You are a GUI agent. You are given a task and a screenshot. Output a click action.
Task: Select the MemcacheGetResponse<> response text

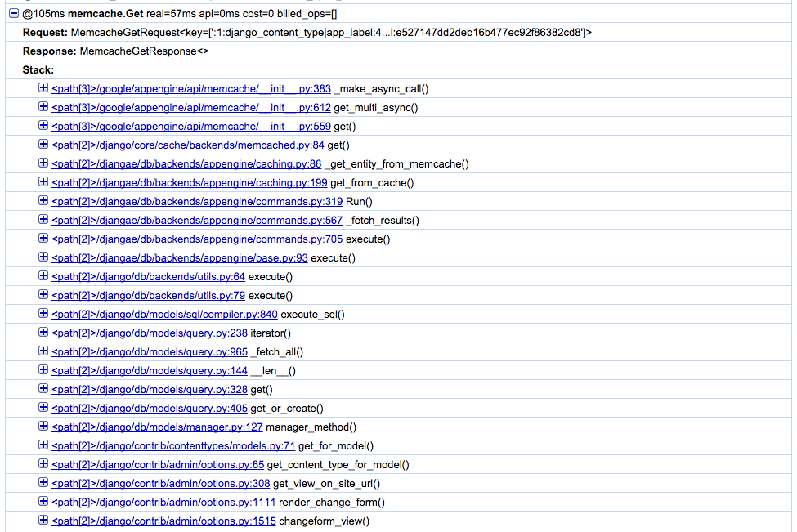[x=145, y=51]
